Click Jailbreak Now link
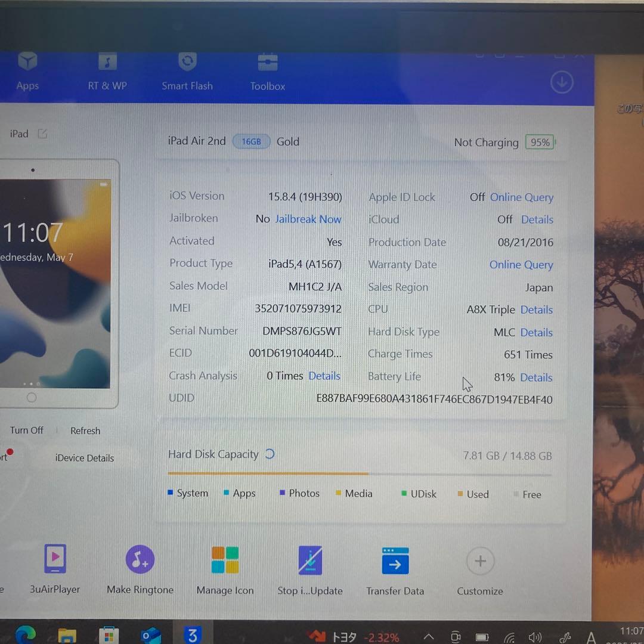The width and height of the screenshot is (644, 644). pos(308,219)
